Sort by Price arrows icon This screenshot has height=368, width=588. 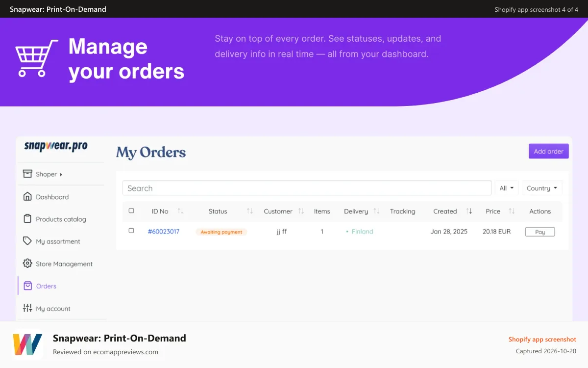pos(512,211)
